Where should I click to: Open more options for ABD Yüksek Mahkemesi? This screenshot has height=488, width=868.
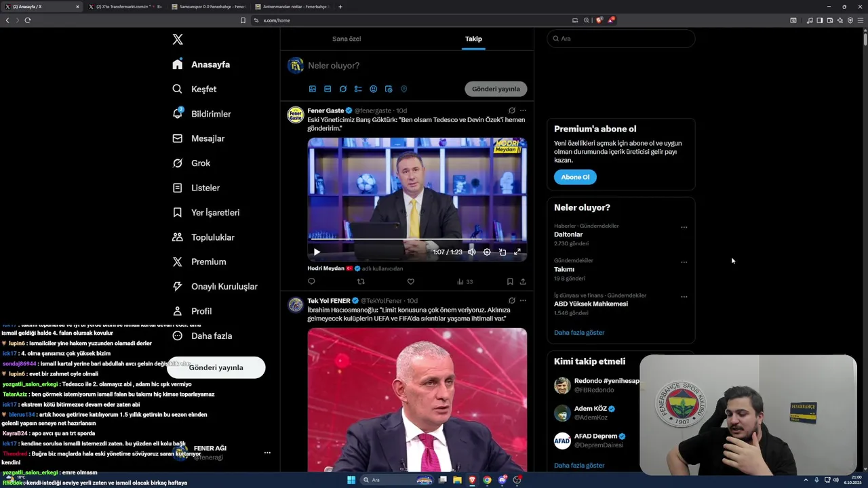tap(684, 297)
